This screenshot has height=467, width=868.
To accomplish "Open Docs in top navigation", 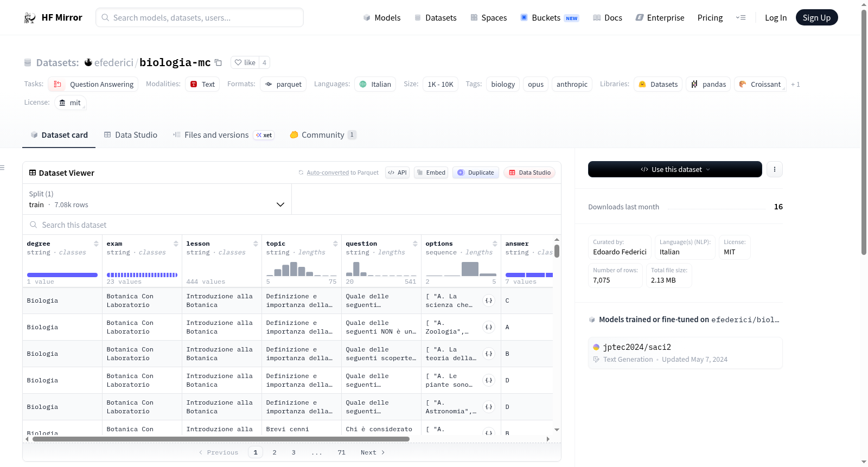I will [x=608, y=17].
